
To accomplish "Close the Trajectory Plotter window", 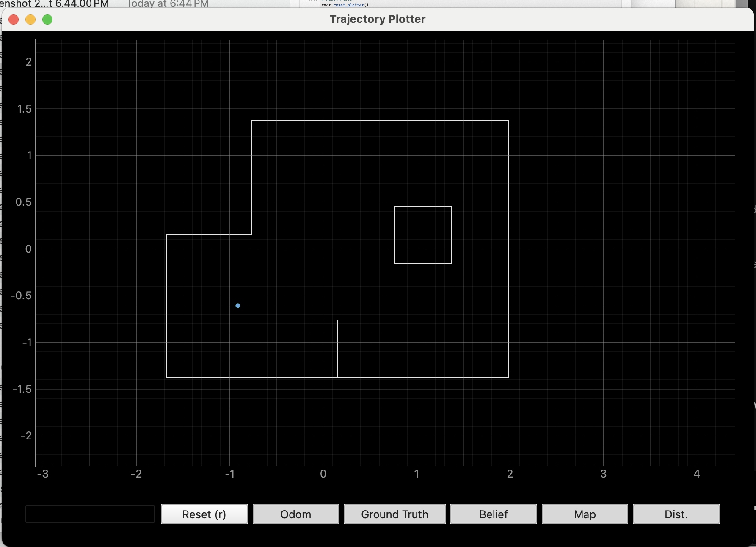I will (x=14, y=19).
